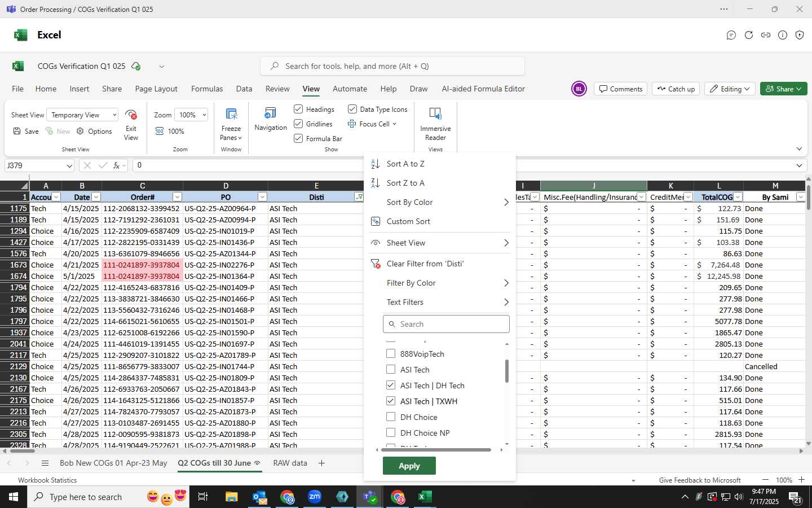Open filter dropdown for TotalCOG column
Viewport: 812px width, 508px height.
click(738, 197)
